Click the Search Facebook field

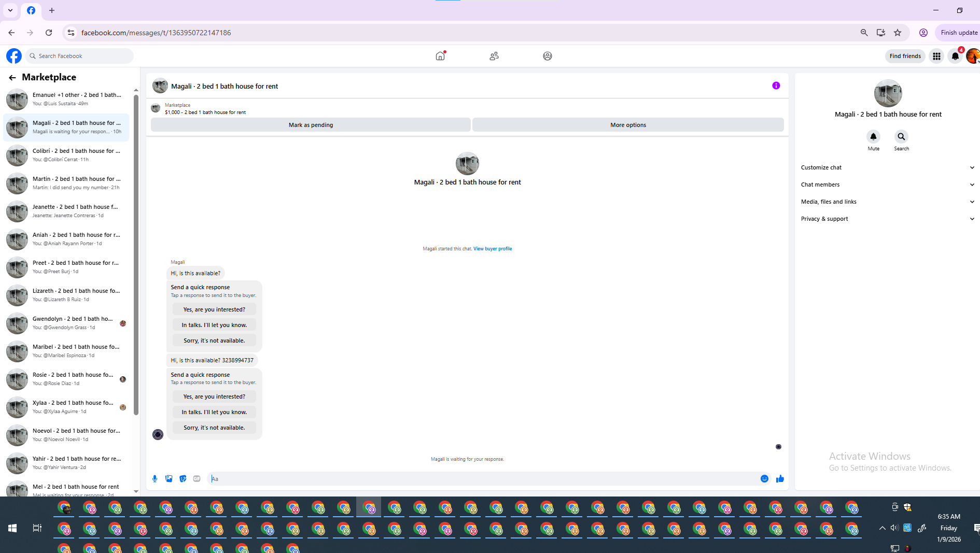[x=79, y=56]
